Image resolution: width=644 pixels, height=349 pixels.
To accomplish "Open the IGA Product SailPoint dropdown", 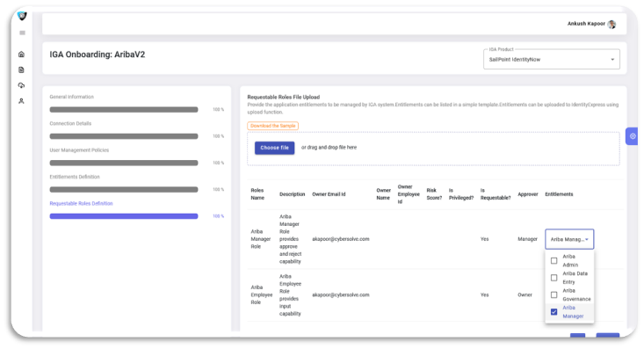I will [551, 60].
